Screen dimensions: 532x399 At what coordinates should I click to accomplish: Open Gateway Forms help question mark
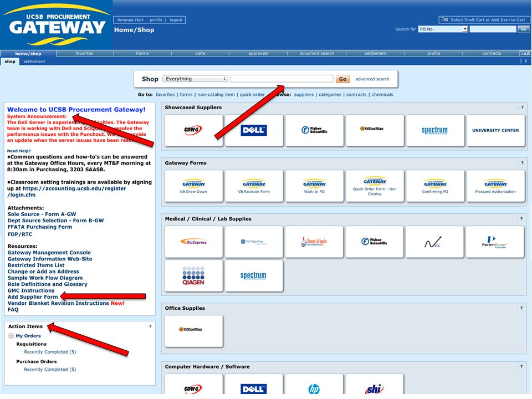pyautogui.click(x=522, y=163)
